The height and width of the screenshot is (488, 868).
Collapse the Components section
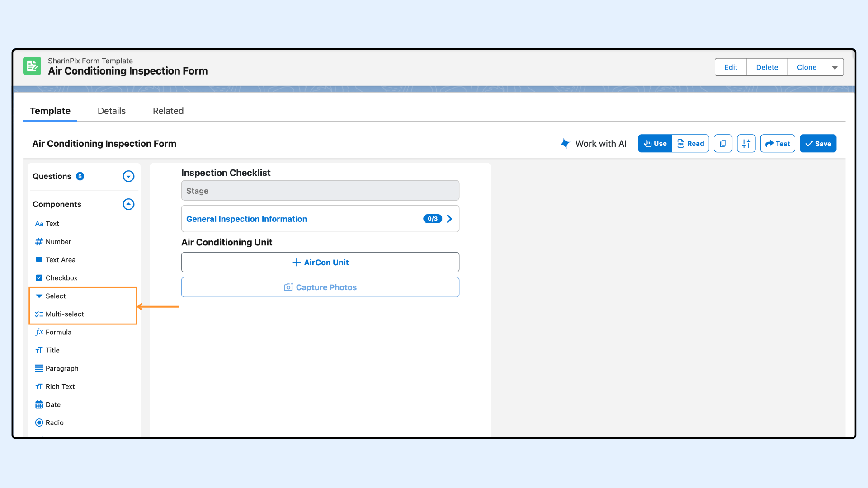point(128,204)
